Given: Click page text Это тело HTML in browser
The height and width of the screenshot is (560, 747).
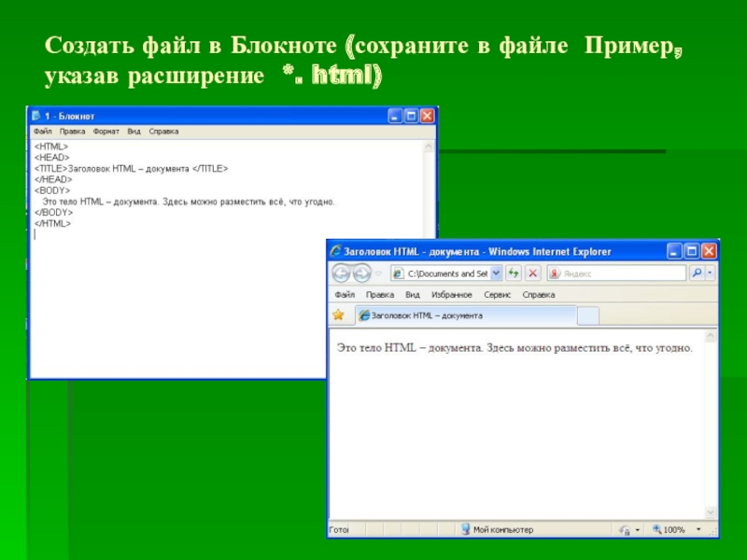Looking at the screenshot, I should (514, 348).
